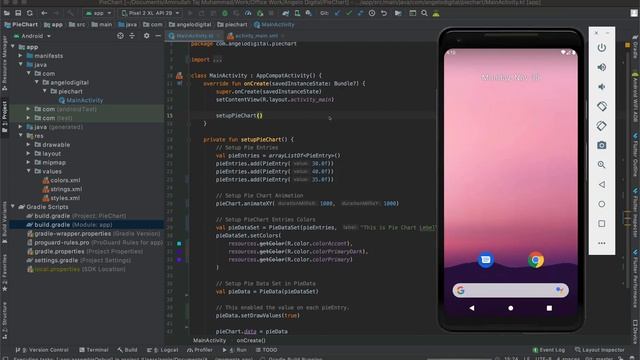Click the emulator rotate right icon
Screen dimensions: 640x360
(602, 126)
